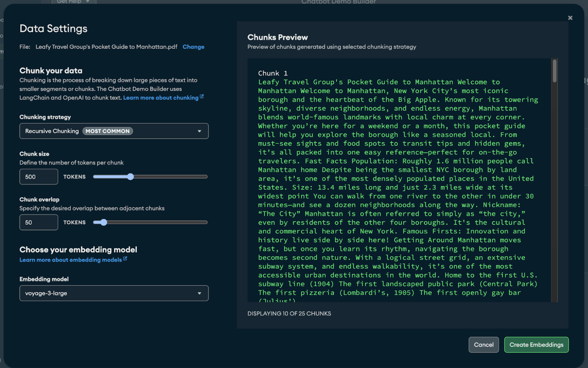588x368 pixels.
Task: Expand the Get Help menu
Action: [73, 2]
